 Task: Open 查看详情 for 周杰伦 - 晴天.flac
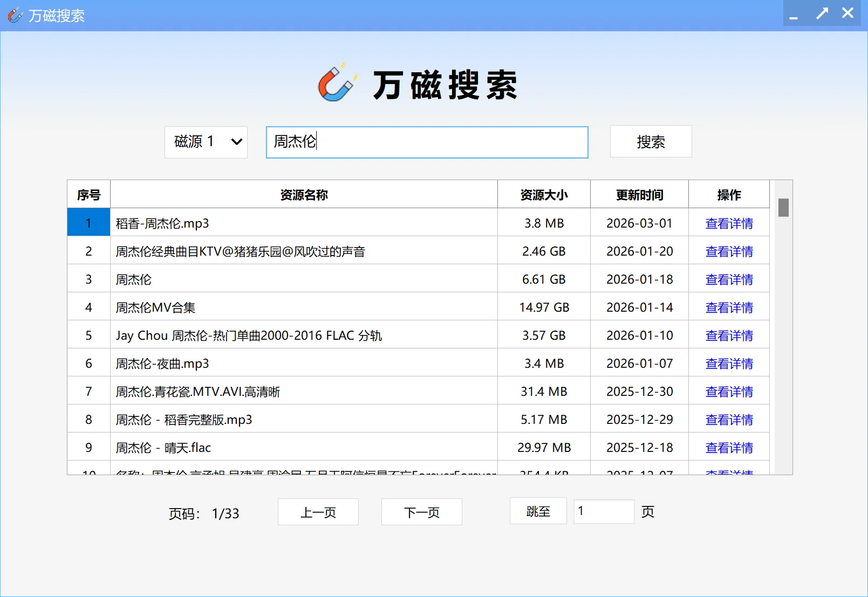729,448
